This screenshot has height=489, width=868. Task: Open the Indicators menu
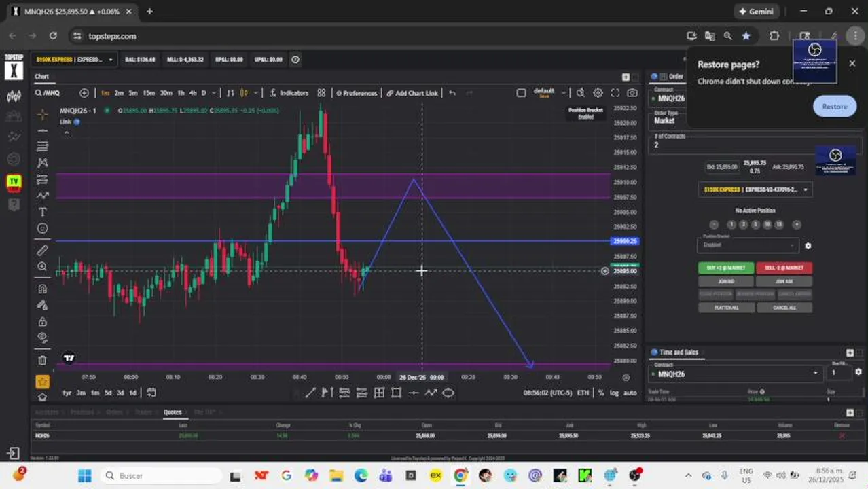point(289,93)
